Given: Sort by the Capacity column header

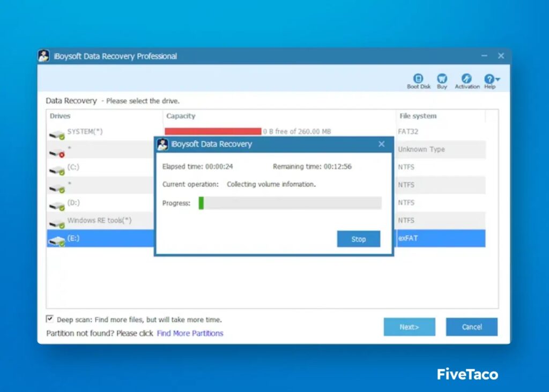Looking at the screenshot, I should 181,116.
